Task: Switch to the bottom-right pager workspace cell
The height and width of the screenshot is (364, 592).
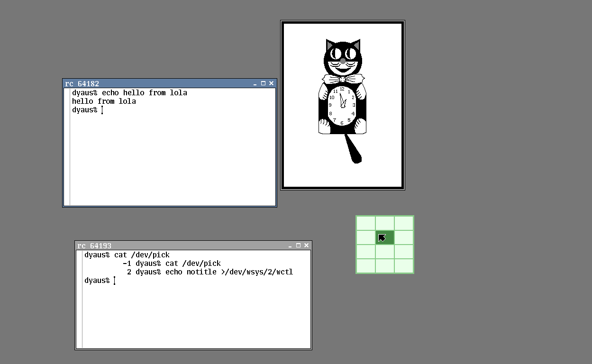Action: pos(404,266)
